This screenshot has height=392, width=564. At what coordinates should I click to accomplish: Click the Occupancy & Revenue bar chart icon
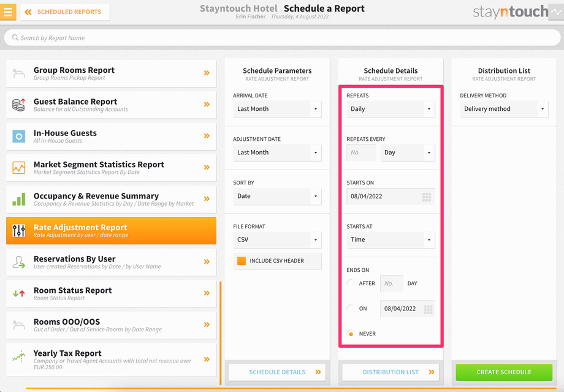(19, 199)
